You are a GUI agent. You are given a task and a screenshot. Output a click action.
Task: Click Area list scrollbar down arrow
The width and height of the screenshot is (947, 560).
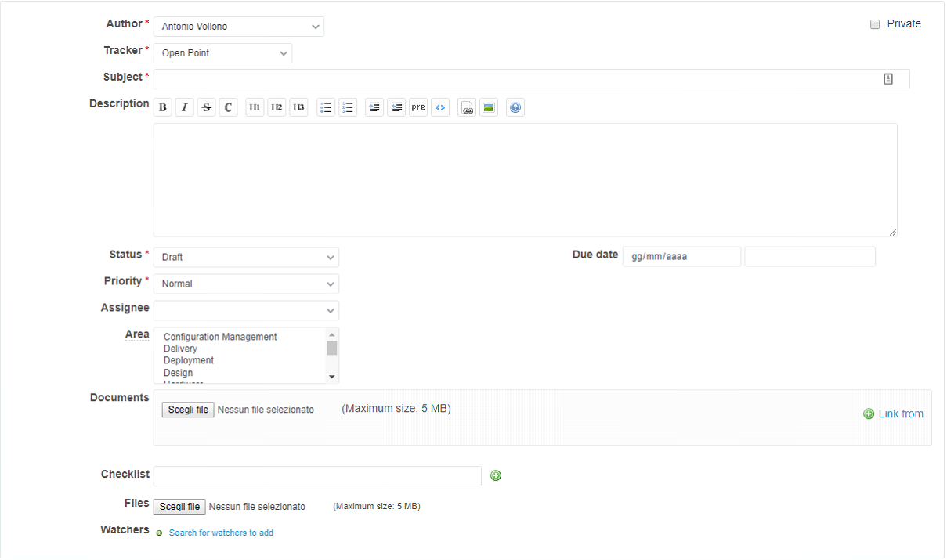point(332,377)
